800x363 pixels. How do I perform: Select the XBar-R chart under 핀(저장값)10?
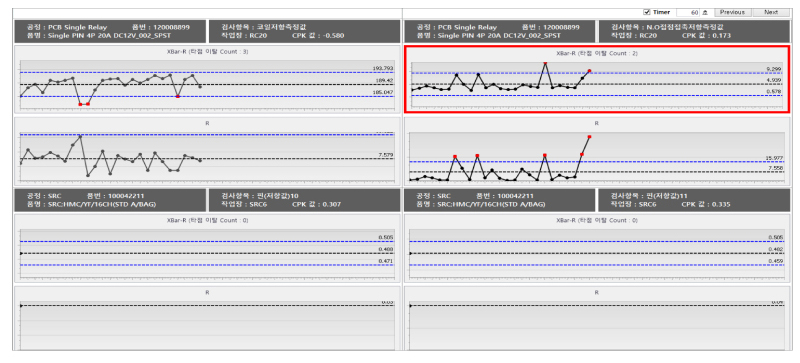pos(206,248)
